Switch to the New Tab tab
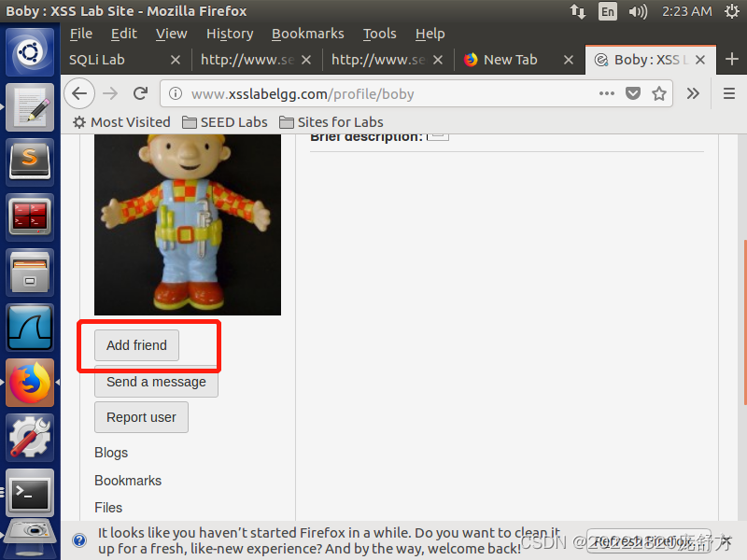 point(519,60)
